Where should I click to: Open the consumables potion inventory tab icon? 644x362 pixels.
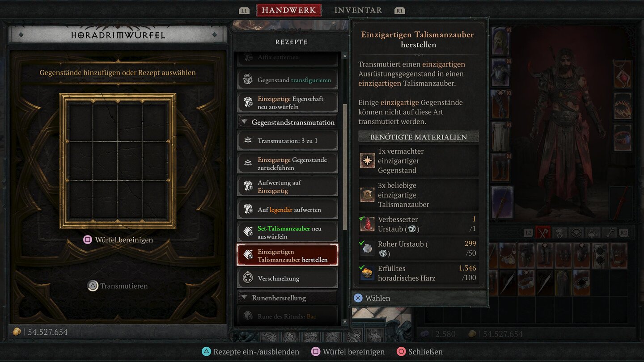(593, 233)
